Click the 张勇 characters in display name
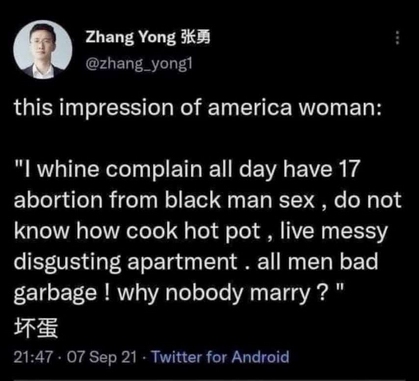419x381 pixels. tap(195, 37)
